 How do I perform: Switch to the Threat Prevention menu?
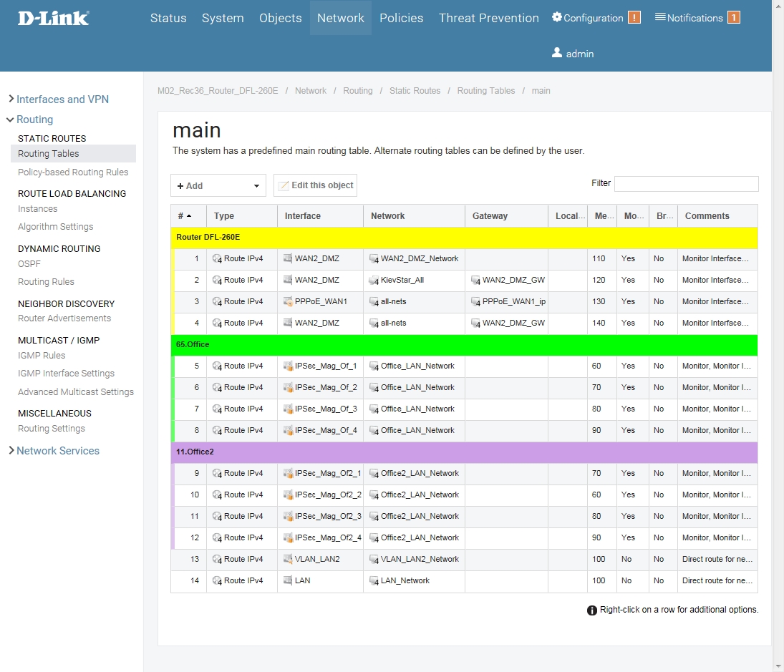point(488,18)
